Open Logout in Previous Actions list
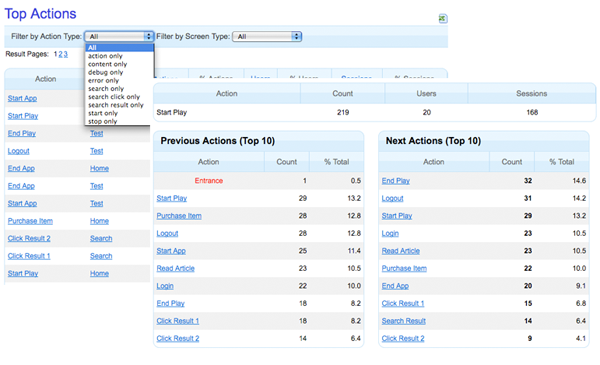600x365 pixels. [x=167, y=233]
